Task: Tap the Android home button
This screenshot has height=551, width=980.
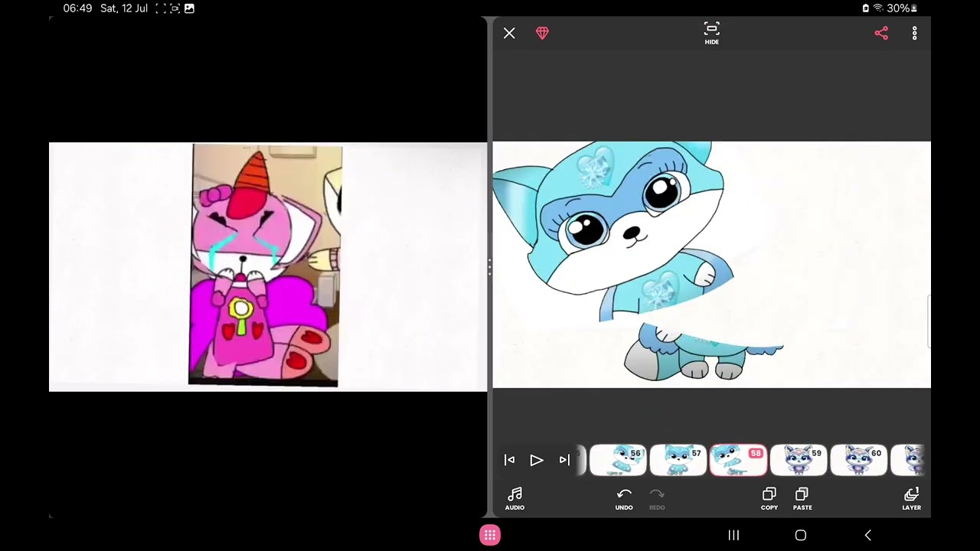Action: coord(801,535)
